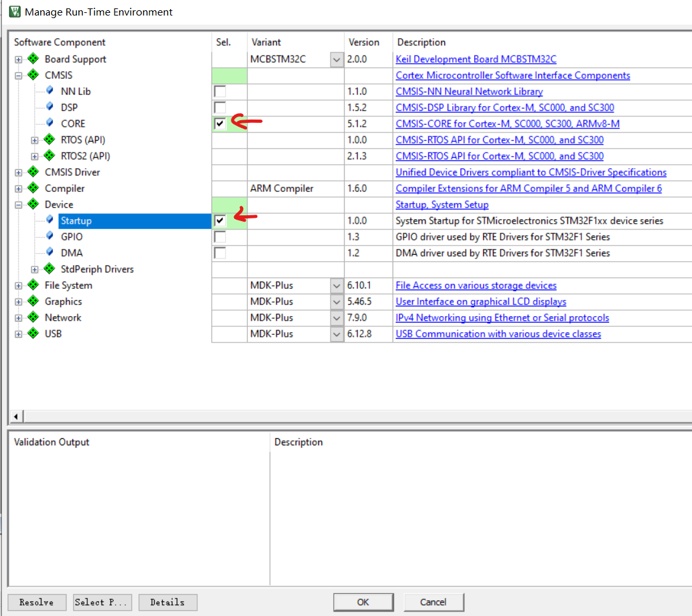Click the horizontal scrollbar left arrow
The height and width of the screenshot is (616, 692).
16,416
